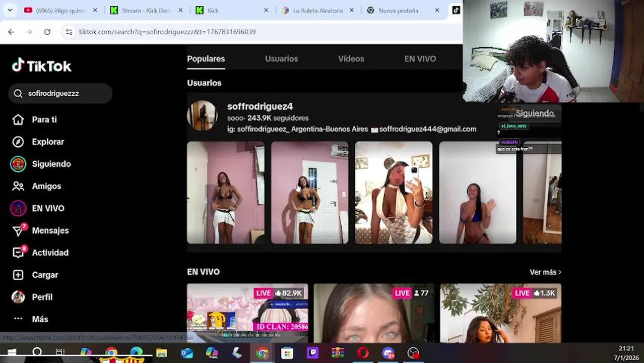This screenshot has height=363, width=644.
Task: Click Cargar upload plus icon
Action: (18, 275)
